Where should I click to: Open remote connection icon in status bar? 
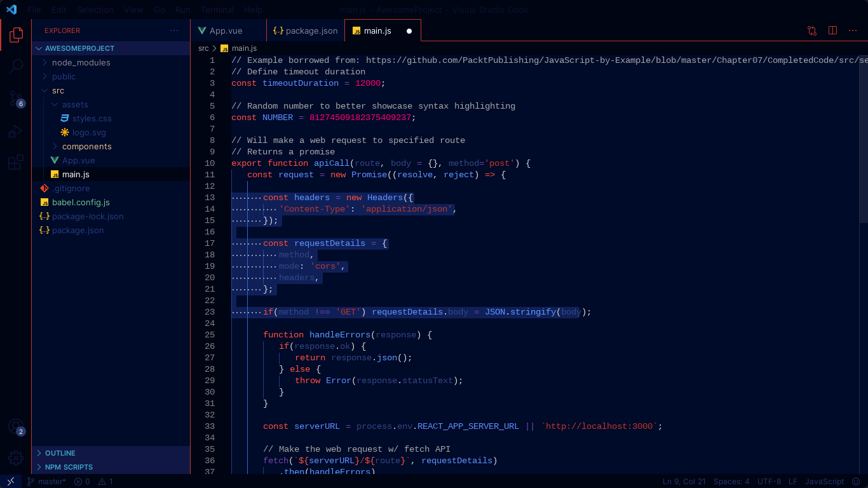pos(10,481)
